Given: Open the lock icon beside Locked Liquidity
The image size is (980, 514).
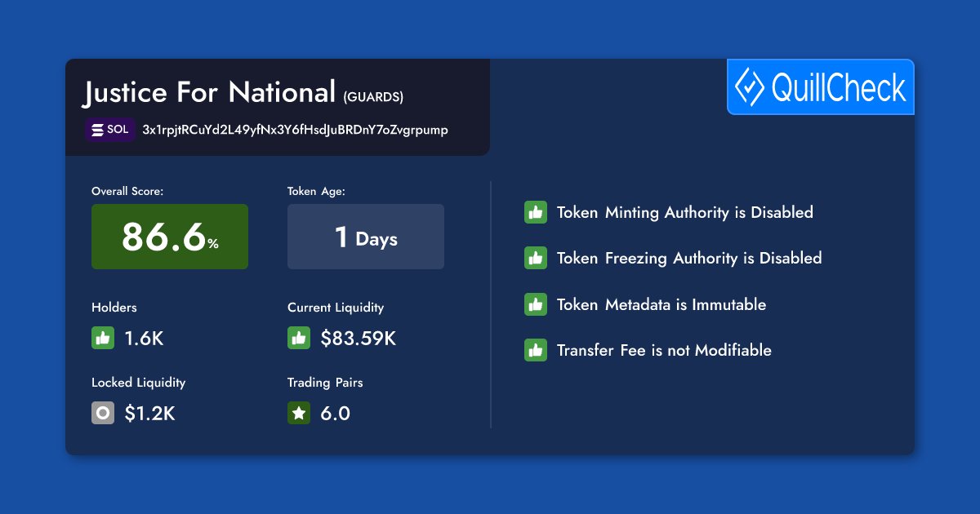Looking at the screenshot, I should tap(102, 413).
